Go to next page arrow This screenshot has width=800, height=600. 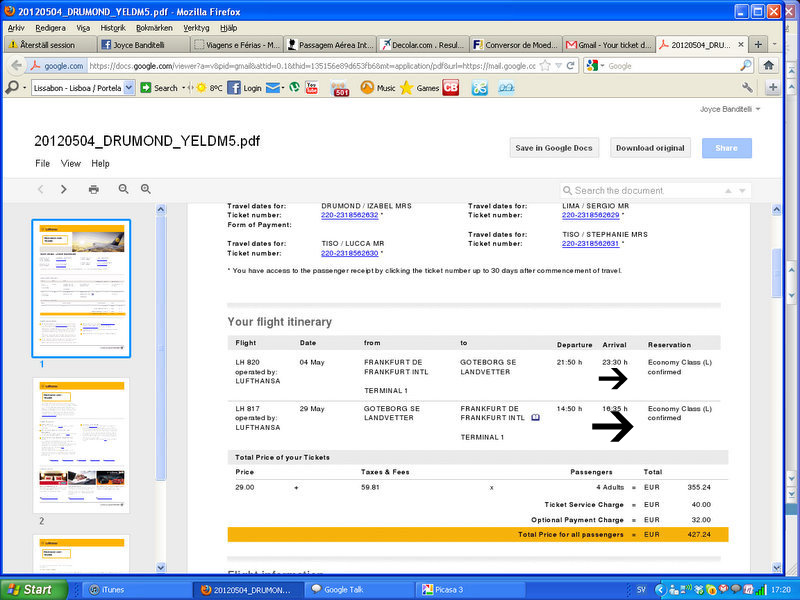[64, 189]
